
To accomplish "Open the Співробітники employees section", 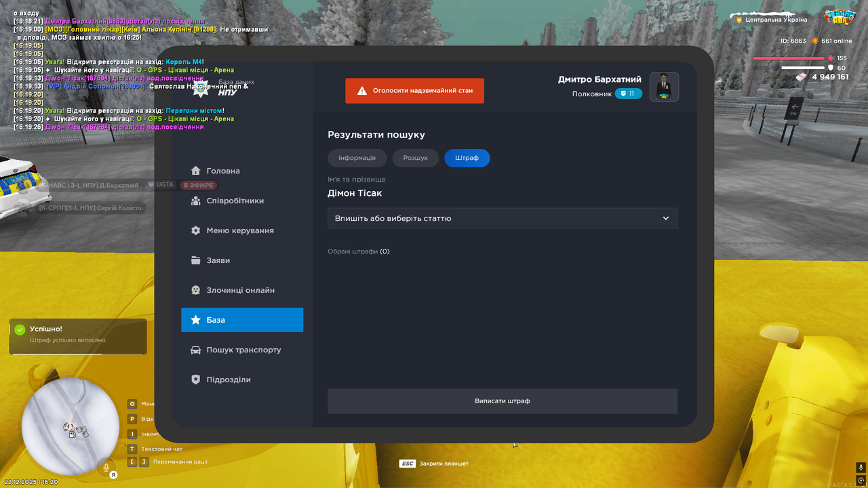I will [242, 201].
